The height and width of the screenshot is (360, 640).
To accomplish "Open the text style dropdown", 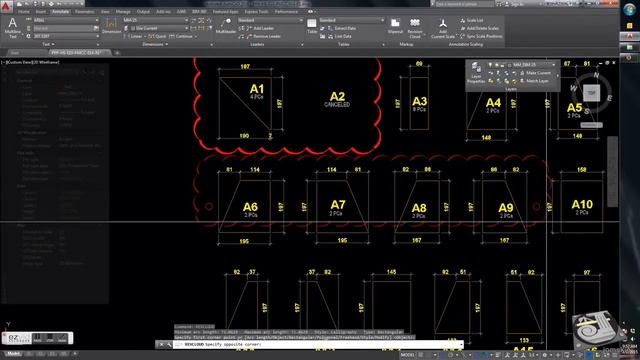I will point(65,20).
